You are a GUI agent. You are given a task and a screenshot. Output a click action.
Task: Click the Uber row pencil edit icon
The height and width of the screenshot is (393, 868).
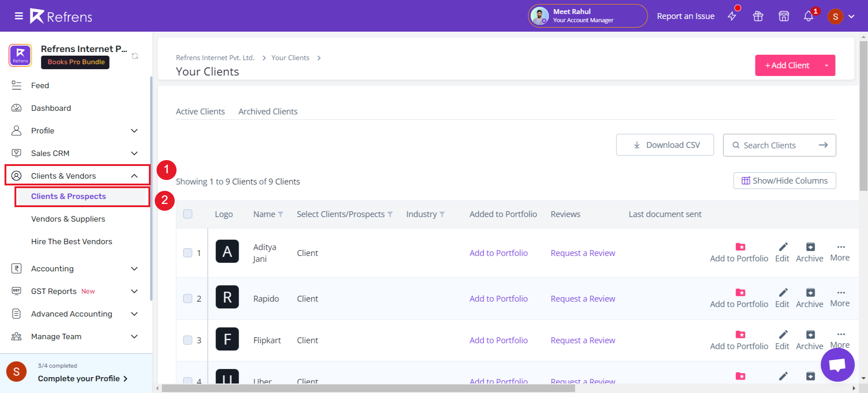(783, 376)
